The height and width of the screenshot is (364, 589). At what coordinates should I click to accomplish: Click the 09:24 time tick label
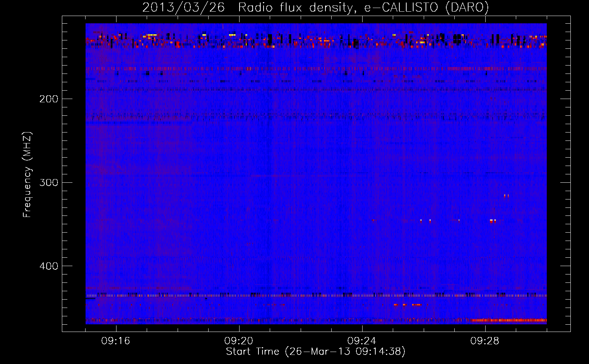pyautogui.click(x=362, y=341)
